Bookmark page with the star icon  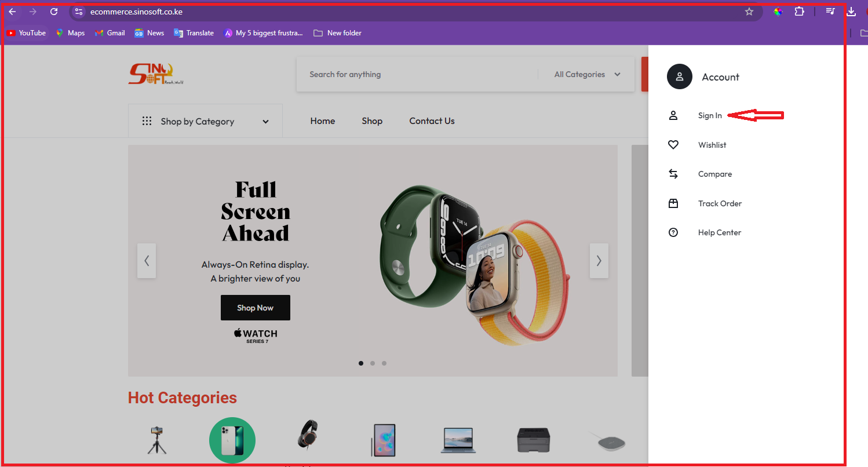point(749,12)
